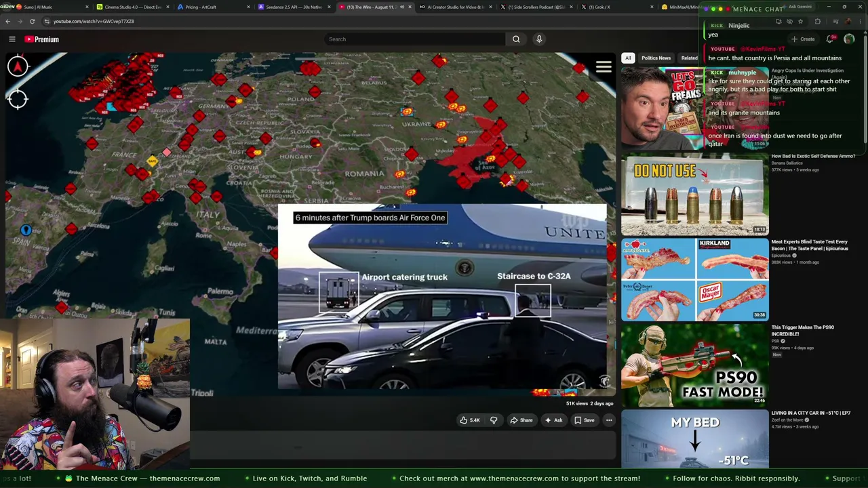Open 'Living in a City Car in -51°C' title
Viewport: 868px width, 488px height.
point(810,413)
